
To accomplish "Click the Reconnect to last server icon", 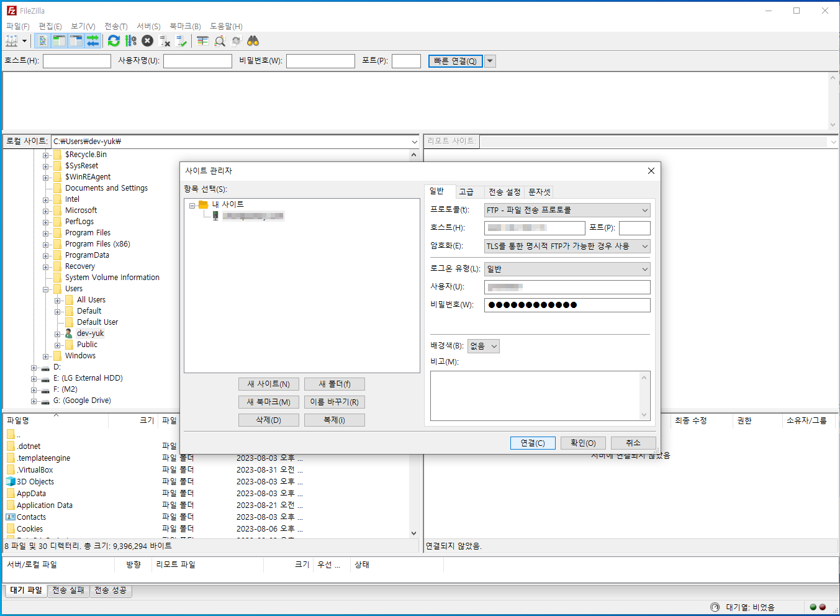I will (181, 41).
